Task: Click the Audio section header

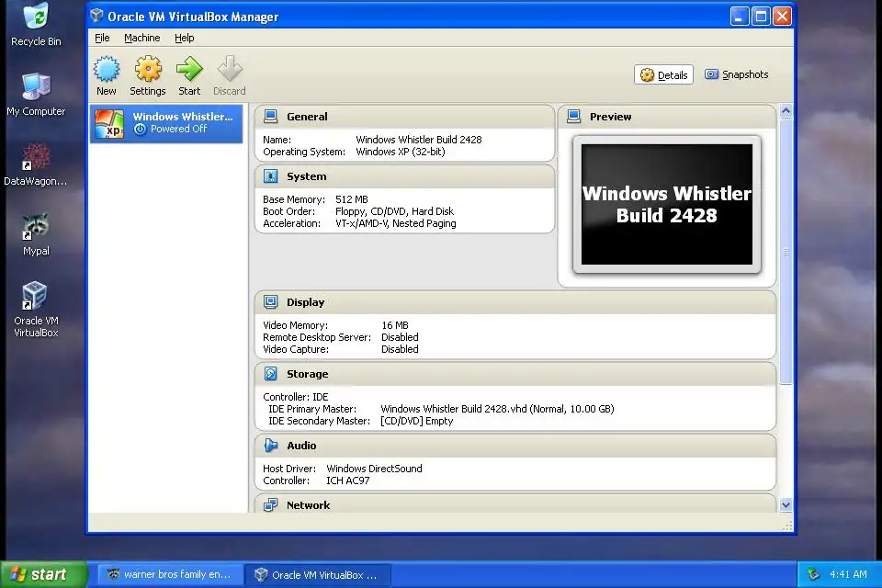Action: click(515, 445)
